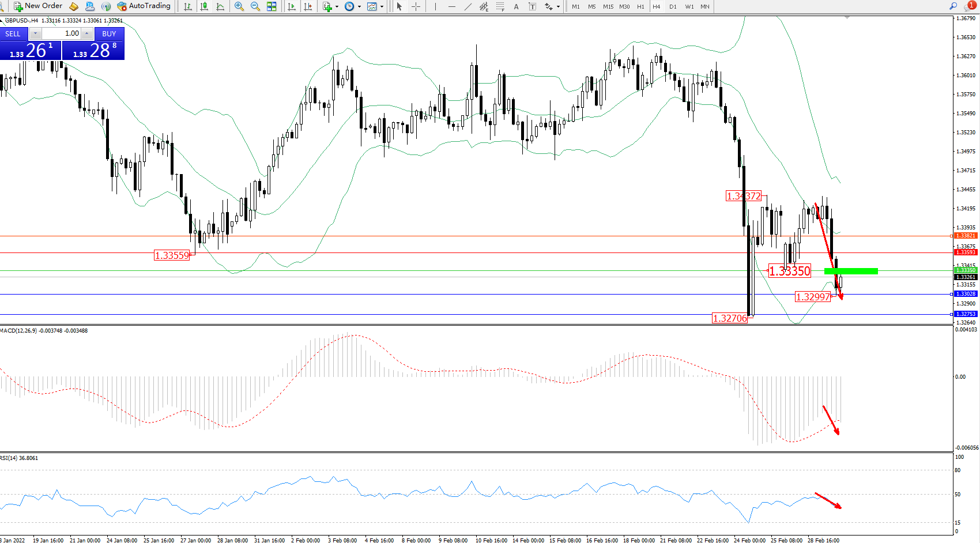Draw with the trendline tool
Screen dimensions: 980x543
coord(468,6)
